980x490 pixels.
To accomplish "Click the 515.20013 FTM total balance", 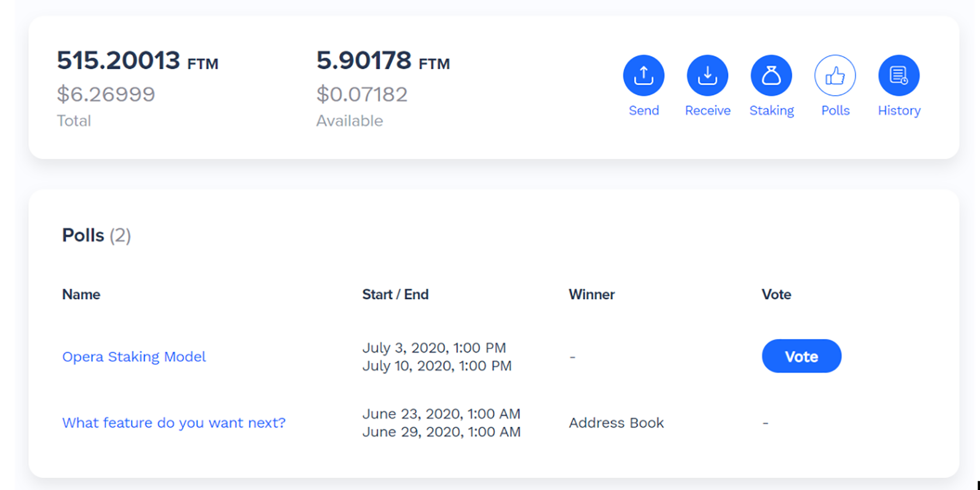I will 137,61.
